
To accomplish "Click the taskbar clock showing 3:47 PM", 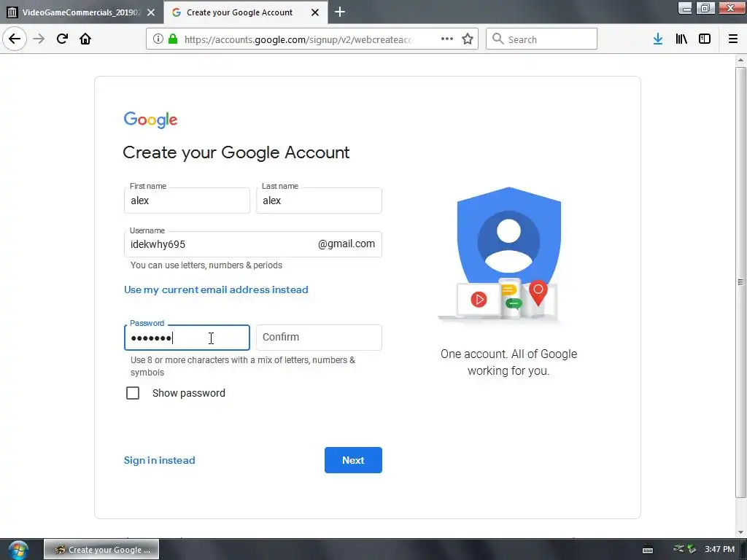I will [x=719, y=549].
